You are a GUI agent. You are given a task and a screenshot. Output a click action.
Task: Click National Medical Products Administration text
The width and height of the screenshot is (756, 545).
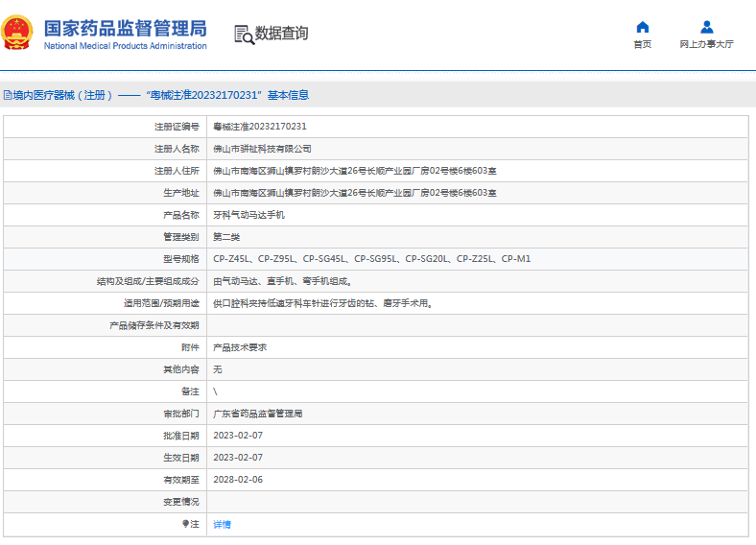(x=126, y=46)
